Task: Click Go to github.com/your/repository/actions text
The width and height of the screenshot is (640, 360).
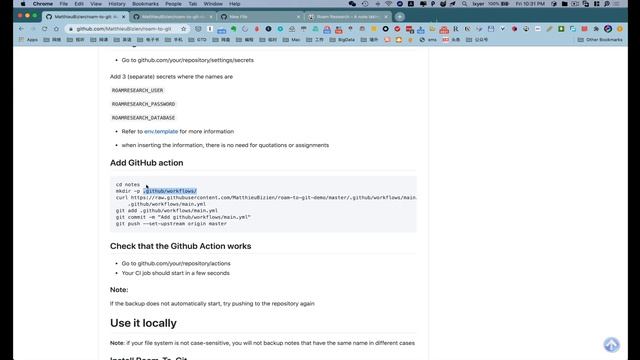Action: coord(176,264)
